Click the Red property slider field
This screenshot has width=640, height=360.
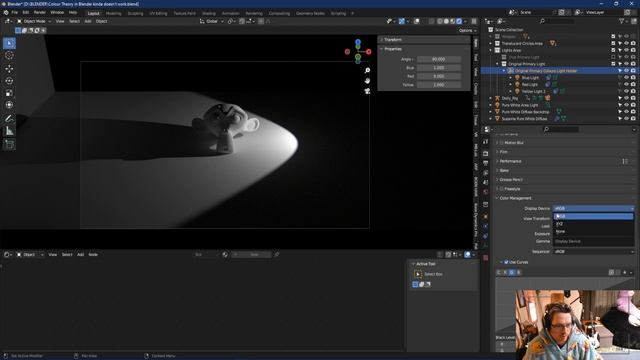[x=439, y=76]
